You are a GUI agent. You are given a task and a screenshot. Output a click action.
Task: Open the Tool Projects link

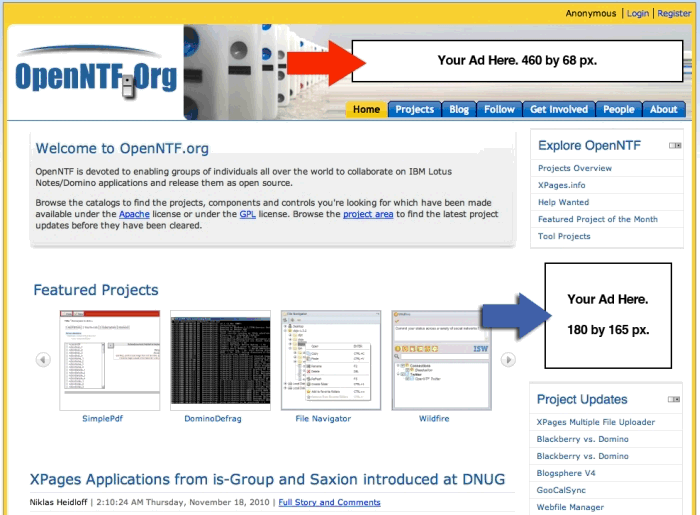[564, 236]
